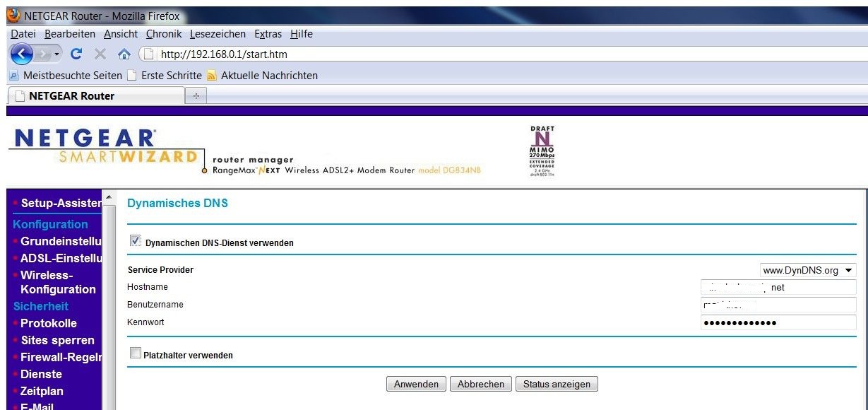
Task: Click the Draft N MIMO badge
Action: tap(542, 151)
